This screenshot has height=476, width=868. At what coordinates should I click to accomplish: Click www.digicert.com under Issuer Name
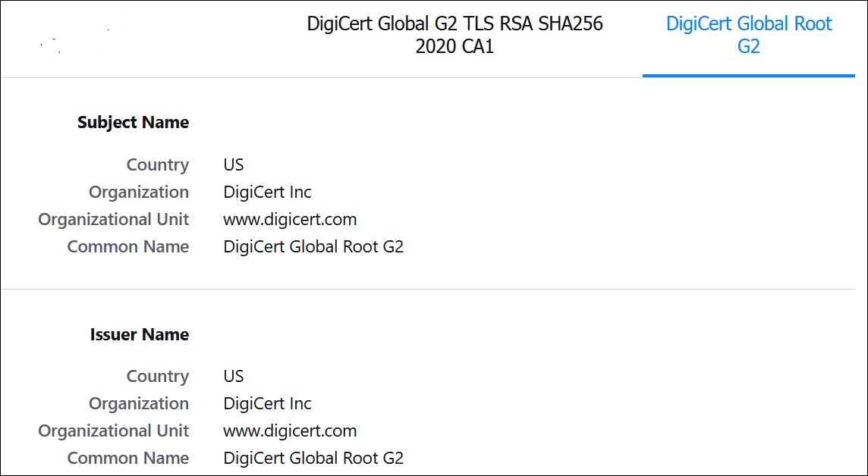tap(290, 431)
